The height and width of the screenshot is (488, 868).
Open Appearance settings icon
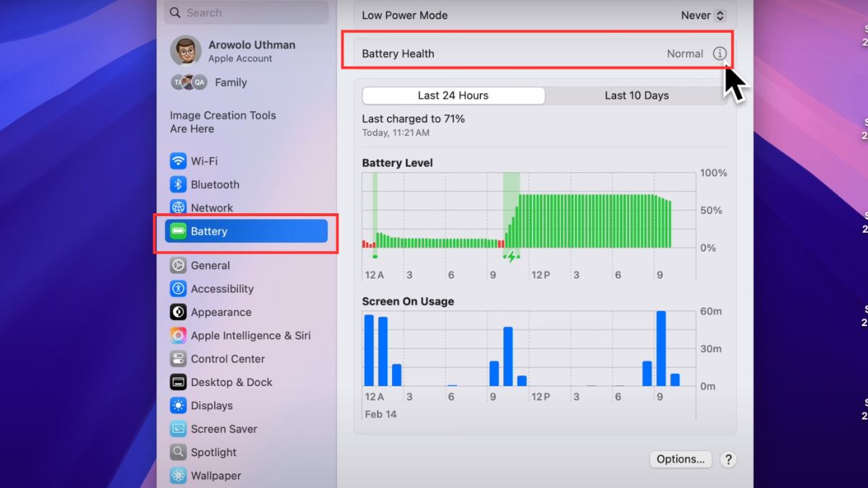click(x=178, y=312)
